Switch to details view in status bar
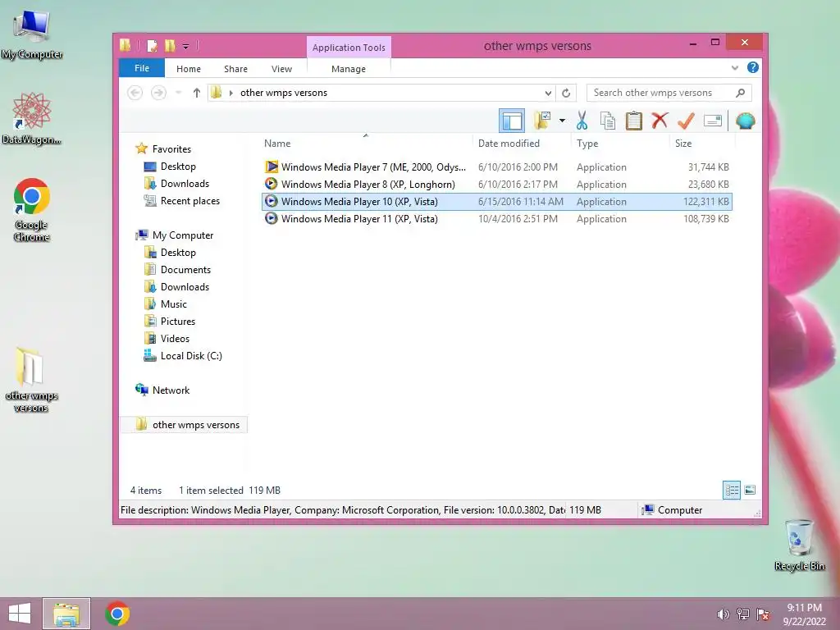 tap(731, 491)
